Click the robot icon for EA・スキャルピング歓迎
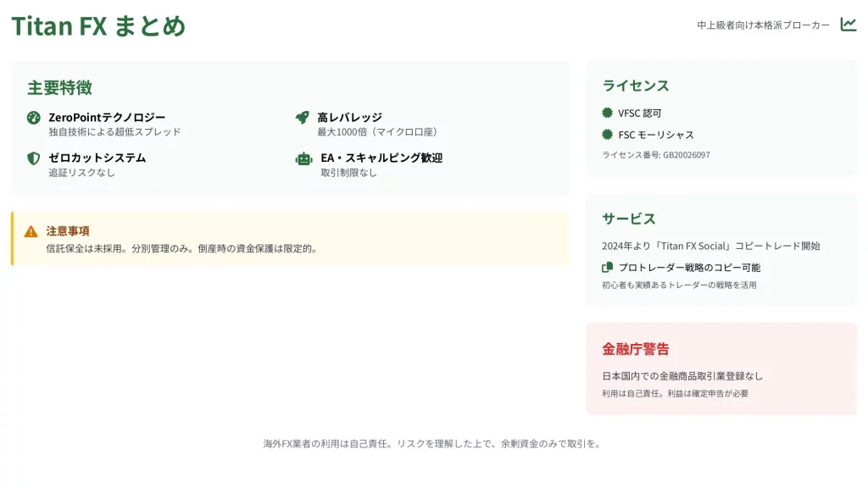Viewport: 868px width, 488px height. (303, 158)
